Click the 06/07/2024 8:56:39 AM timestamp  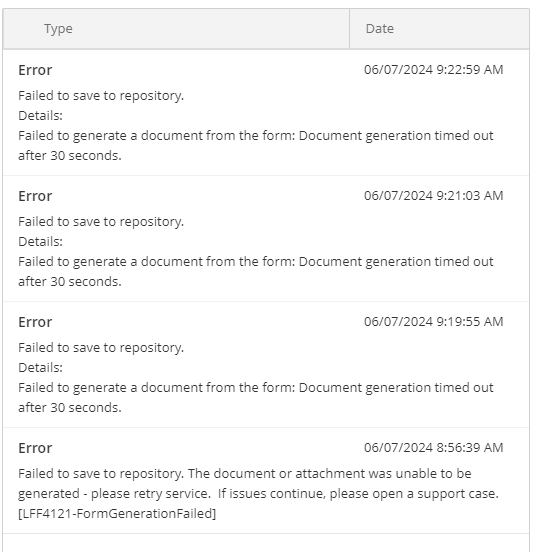pos(433,448)
